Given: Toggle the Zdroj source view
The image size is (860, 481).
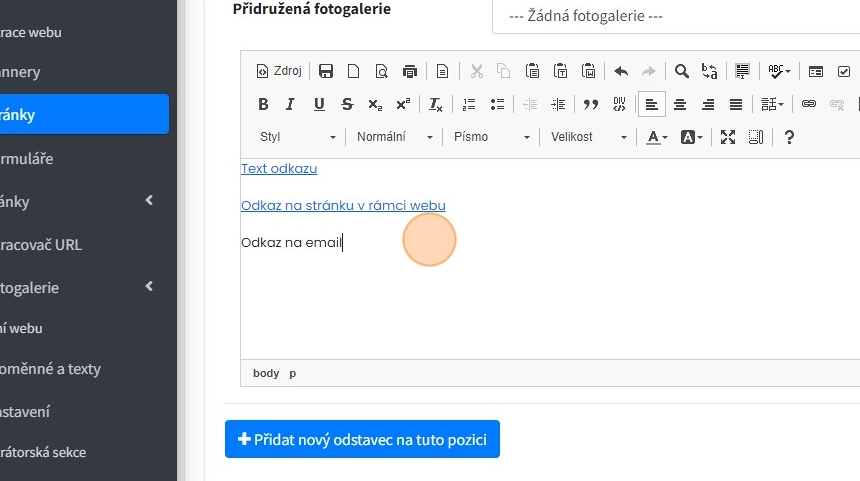Looking at the screenshot, I should click(x=278, y=71).
